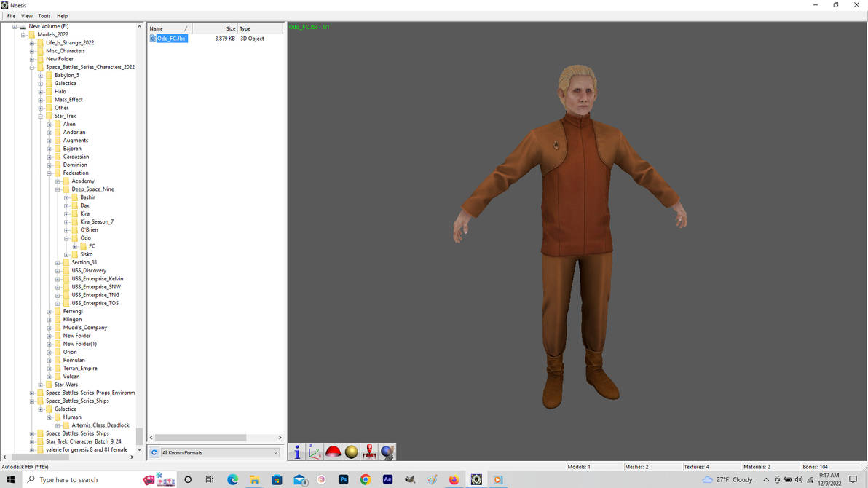
Task: Refresh the file list with the refresh icon
Action: point(154,452)
